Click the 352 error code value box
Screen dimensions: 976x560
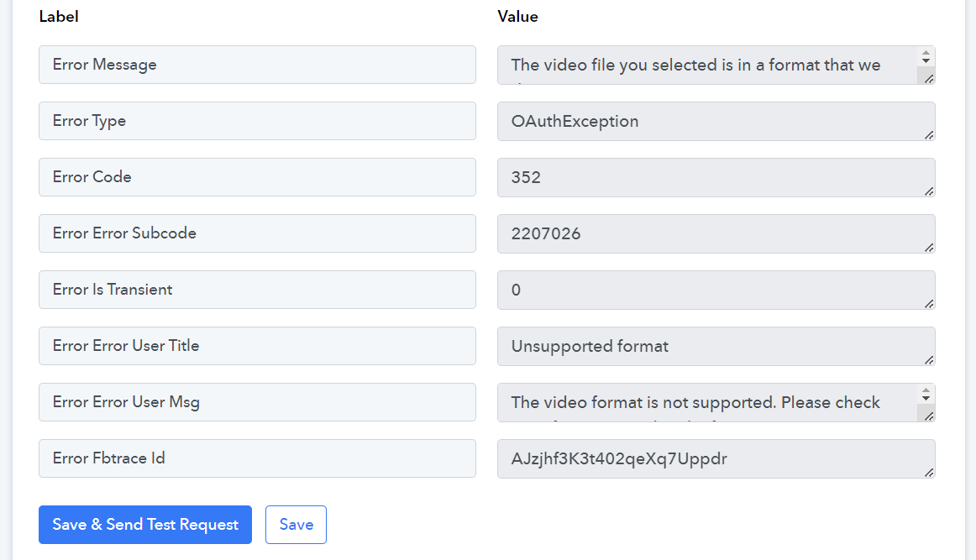click(x=716, y=177)
